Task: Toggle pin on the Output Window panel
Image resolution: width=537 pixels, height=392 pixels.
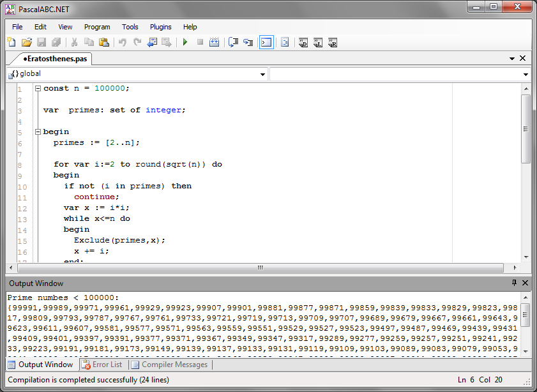Action: (514, 283)
